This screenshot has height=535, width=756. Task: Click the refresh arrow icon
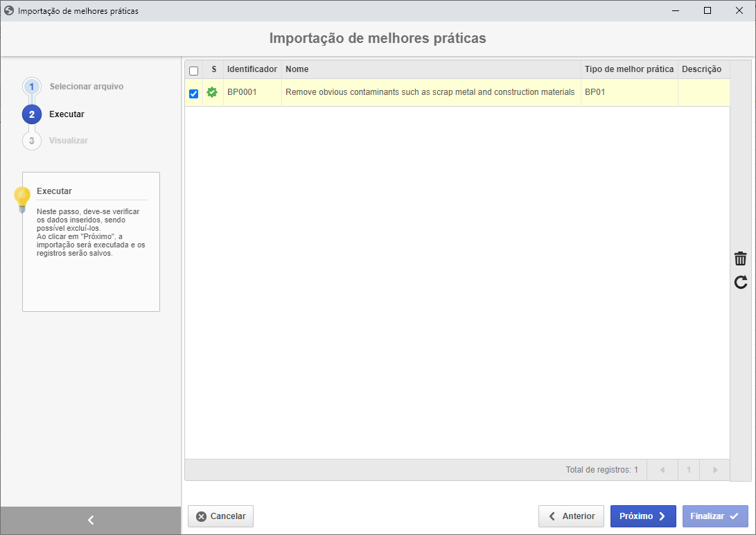741,282
